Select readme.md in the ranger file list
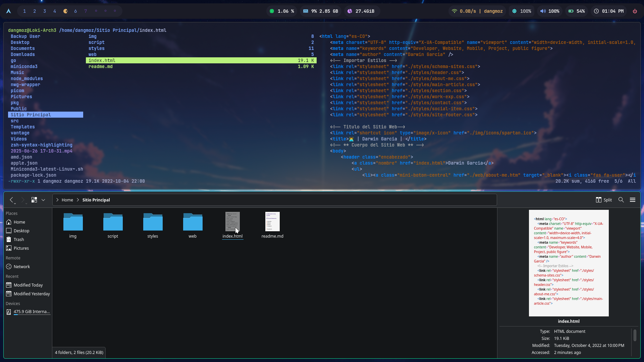 [x=101, y=66]
